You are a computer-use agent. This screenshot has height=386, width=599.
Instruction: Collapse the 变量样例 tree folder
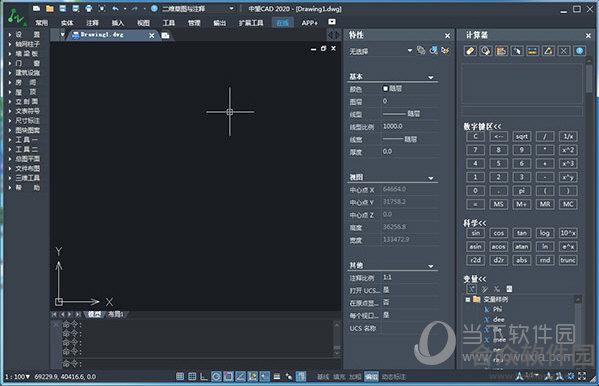point(468,300)
